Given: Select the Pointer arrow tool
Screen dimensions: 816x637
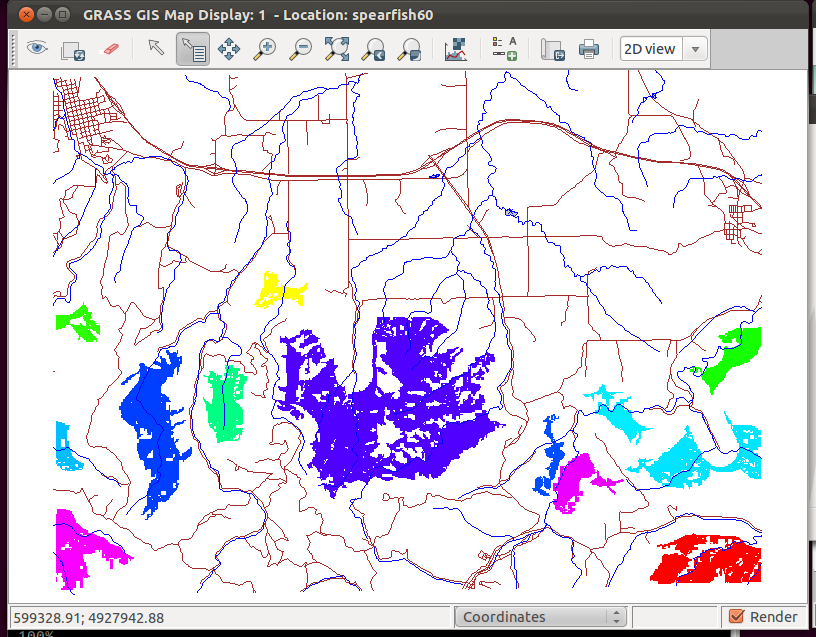Looking at the screenshot, I should point(156,48).
